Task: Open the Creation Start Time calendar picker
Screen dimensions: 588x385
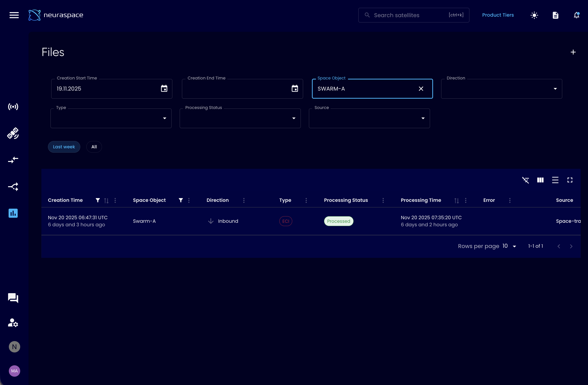Action: (x=164, y=89)
